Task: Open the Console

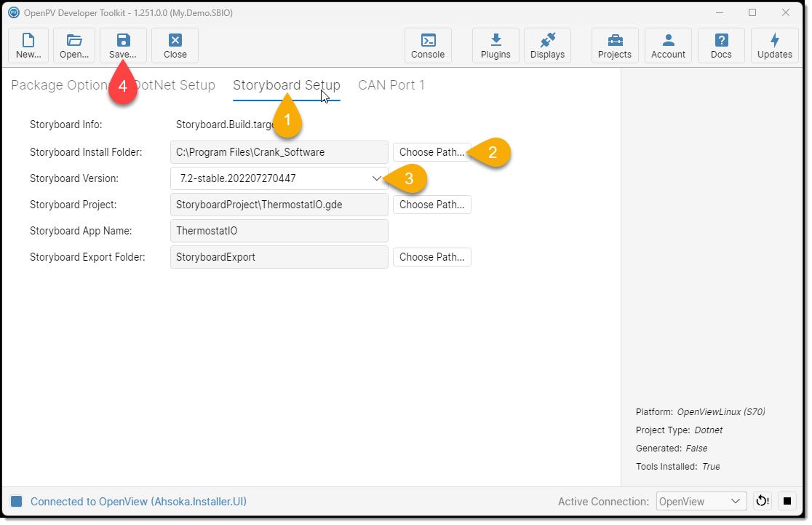Action: pos(428,46)
